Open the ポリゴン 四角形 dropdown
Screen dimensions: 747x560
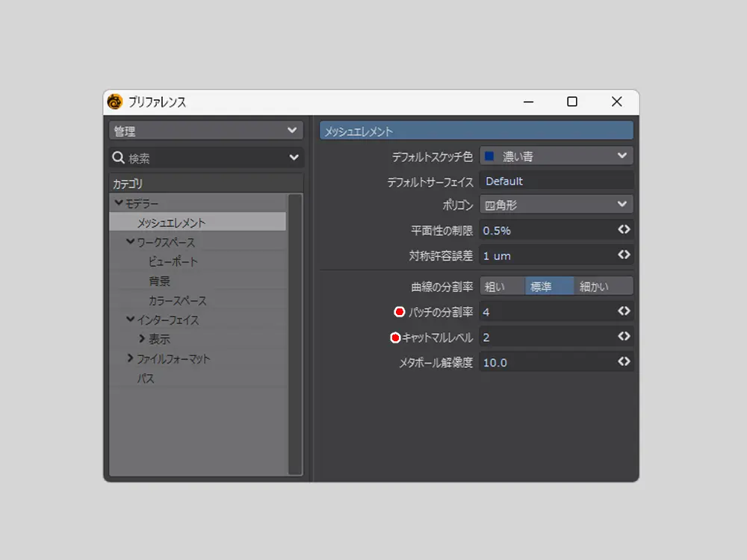coord(556,205)
